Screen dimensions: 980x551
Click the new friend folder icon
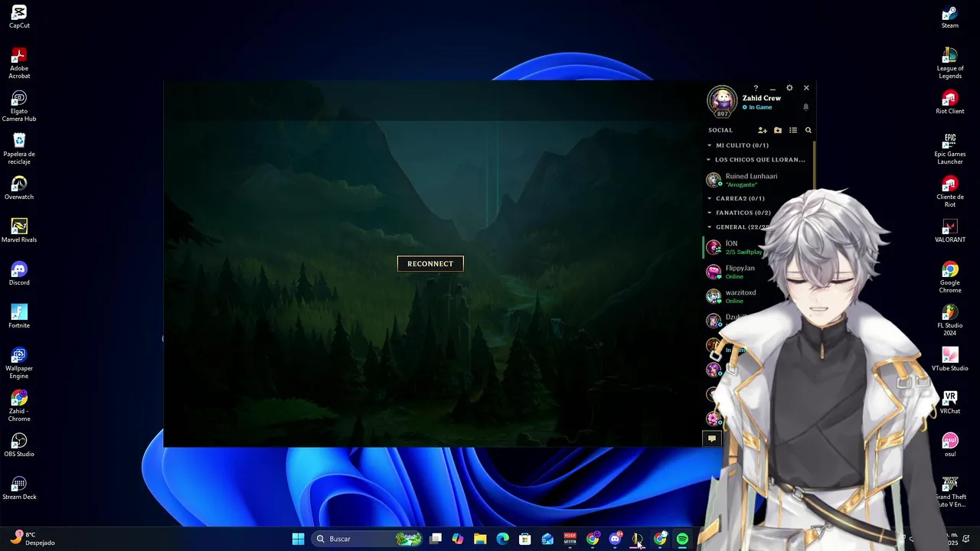pyautogui.click(x=778, y=130)
